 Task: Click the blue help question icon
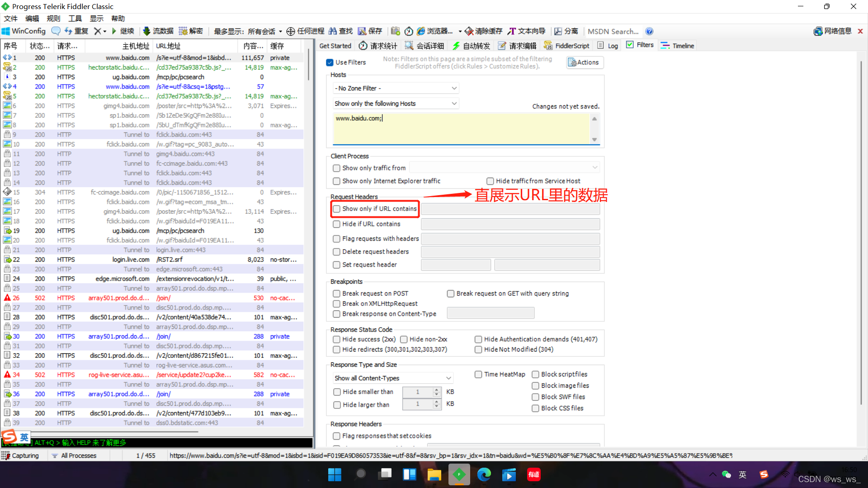[x=649, y=31]
